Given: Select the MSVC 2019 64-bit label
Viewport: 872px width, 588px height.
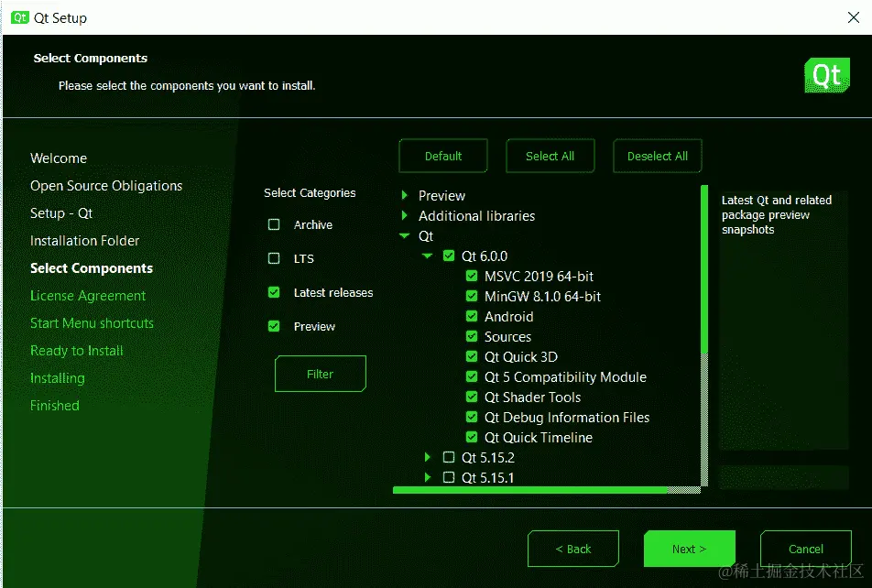Looking at the screenshot, I should [539, 276].
